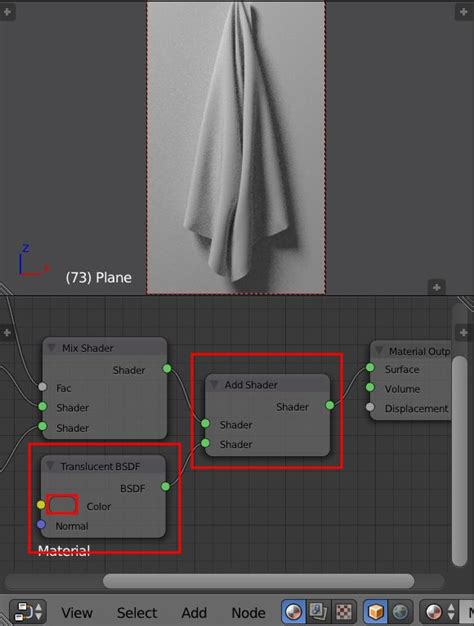Click the Mix Shader Fac socket
Screen dimensions: 474x626
pyautogui.click(x=42, y=386)
